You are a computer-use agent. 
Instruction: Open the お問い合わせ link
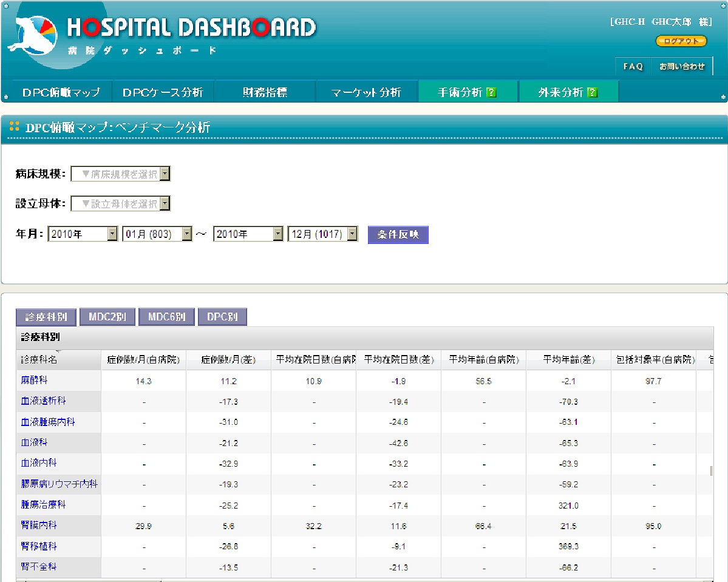pyautogui.click(x=682, y=66)
